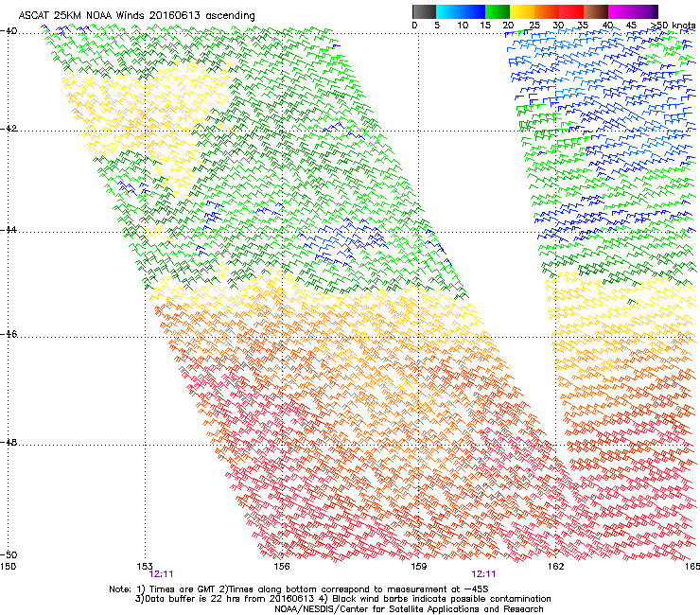Viewport: 700px width, 615px height.
Task: Click the 'NOAA/NESDIS/Center for Satellite Applications and Research' credit
Action: [409, 609]
